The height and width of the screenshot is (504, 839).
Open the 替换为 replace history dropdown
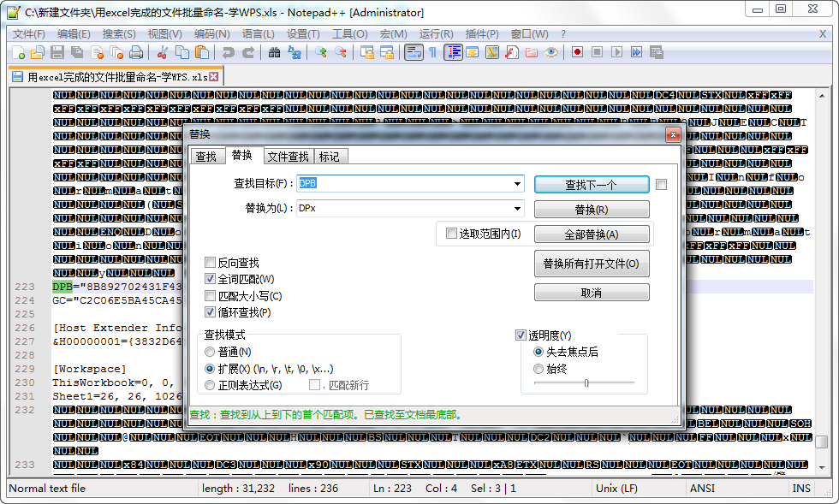click(x=517, y=208)
